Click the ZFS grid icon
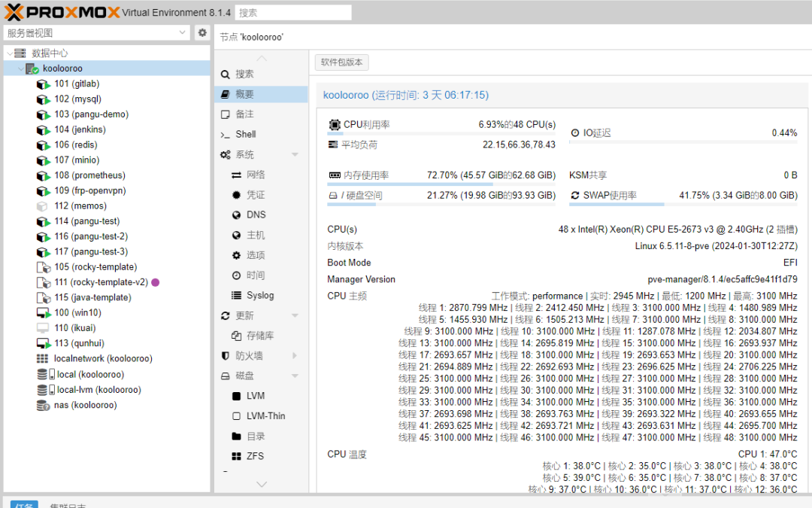Image resolution: width=812 pixels, height=508 pixels. click(236, 457)
